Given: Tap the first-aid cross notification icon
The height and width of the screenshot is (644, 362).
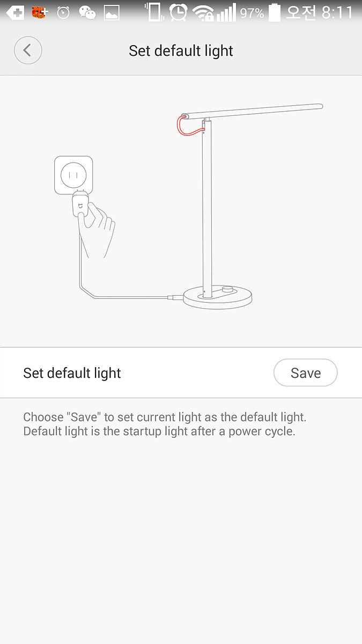Looking at the screenshot, I should 15,12.
